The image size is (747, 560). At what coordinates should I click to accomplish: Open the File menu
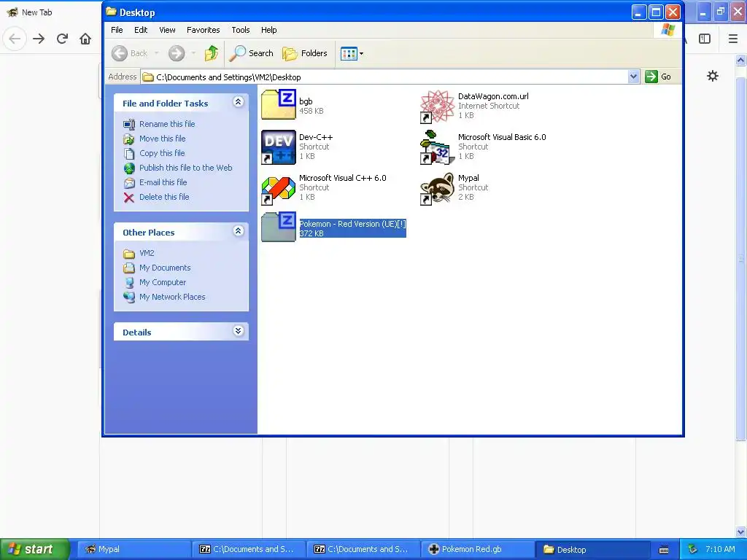[117, 30]
